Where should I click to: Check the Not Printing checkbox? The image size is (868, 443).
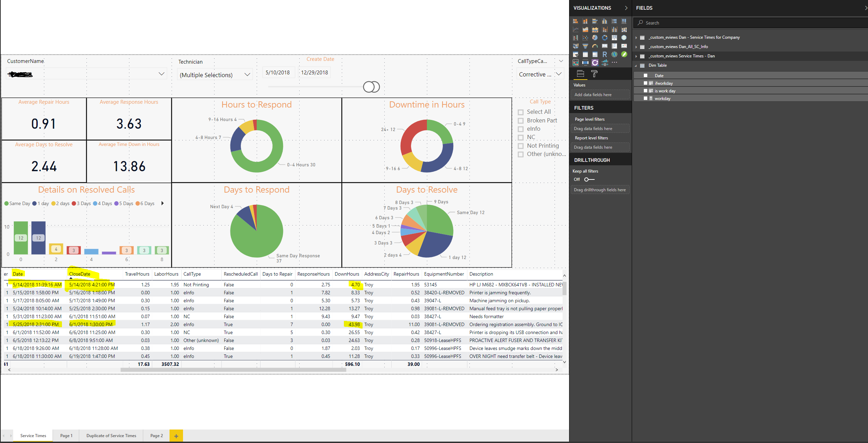[x=521, y=146]
